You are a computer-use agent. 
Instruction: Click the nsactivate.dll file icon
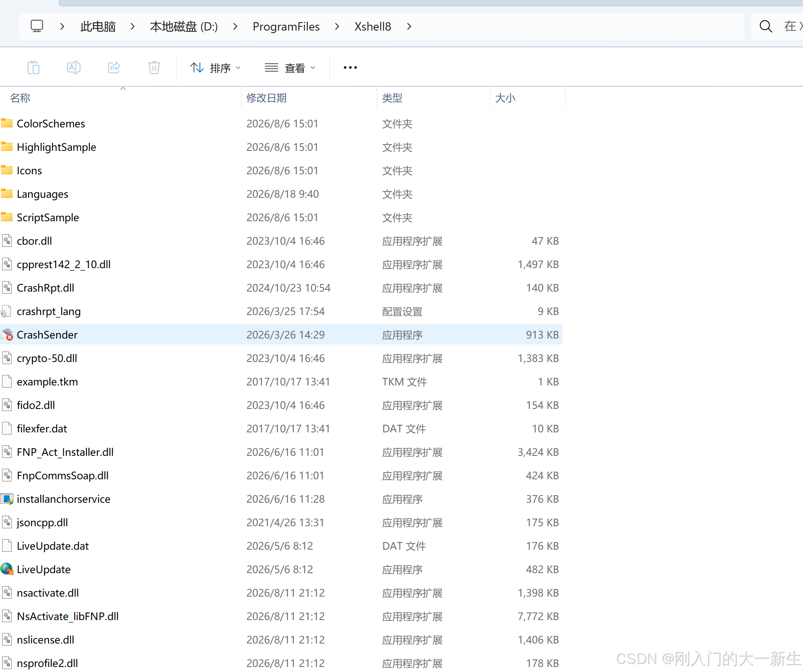click(7, 592)
